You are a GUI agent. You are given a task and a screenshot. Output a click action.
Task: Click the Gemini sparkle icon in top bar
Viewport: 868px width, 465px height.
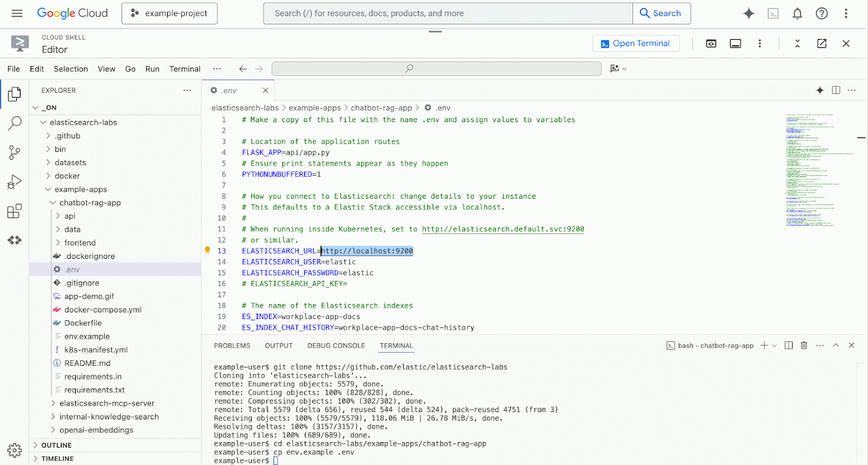[749, 14]
